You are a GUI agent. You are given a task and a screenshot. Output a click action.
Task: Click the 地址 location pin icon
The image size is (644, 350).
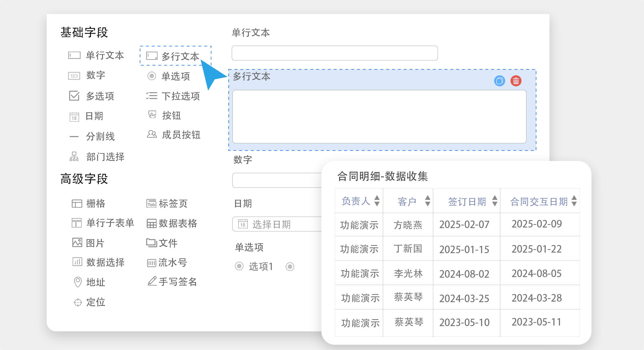click(x=78, y=282)
